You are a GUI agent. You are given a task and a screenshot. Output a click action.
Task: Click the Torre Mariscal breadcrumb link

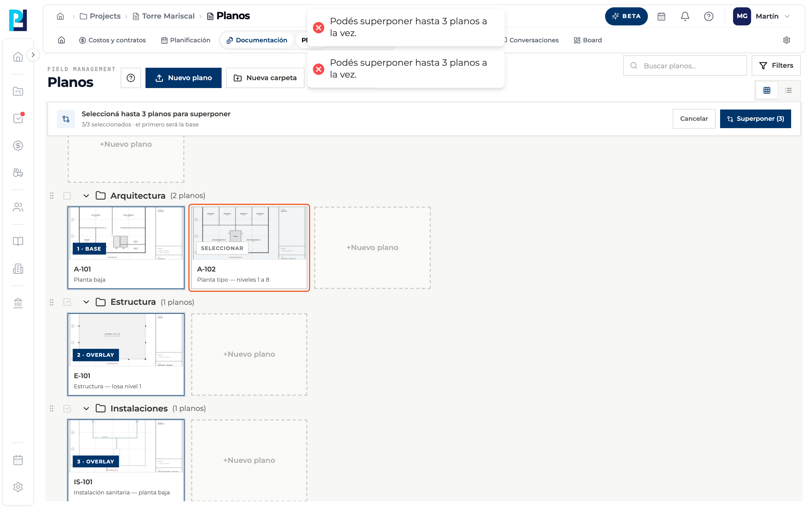[x=164, y=16]
